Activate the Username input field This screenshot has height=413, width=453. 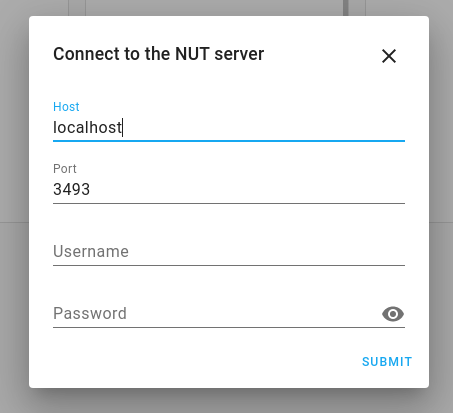click(229, 251)
